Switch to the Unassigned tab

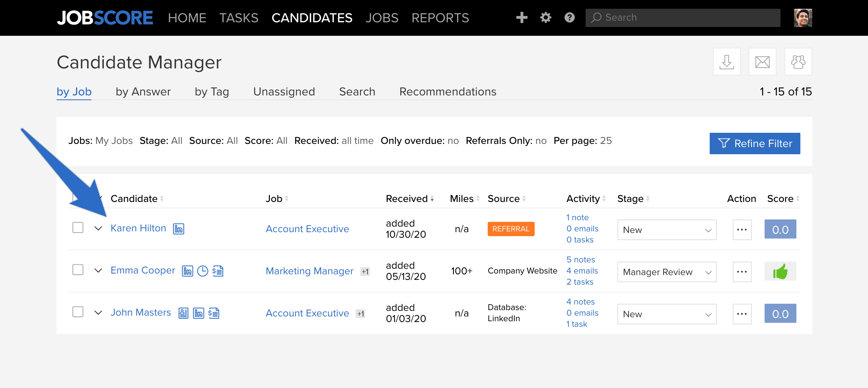coord(284,92)
